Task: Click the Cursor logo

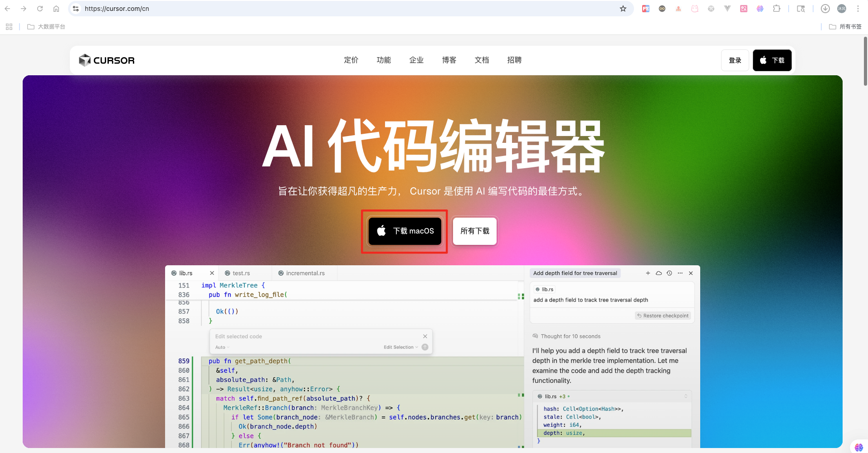Action: pos(107,60)
